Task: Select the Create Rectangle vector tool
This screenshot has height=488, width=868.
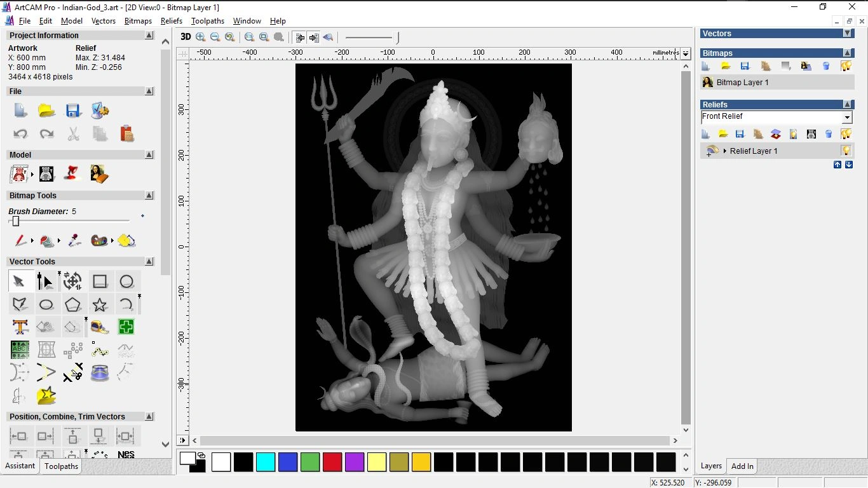Action: click(100, 281)
